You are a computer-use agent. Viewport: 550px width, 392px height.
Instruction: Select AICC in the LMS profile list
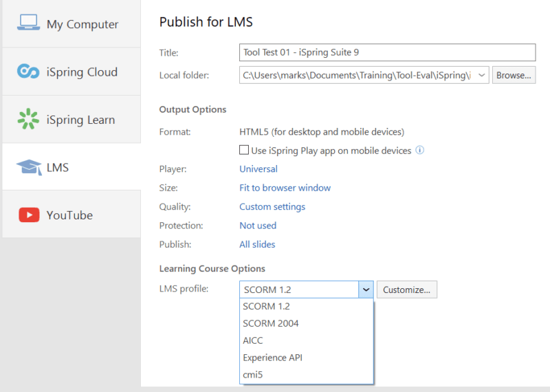(x=253, y=340)
